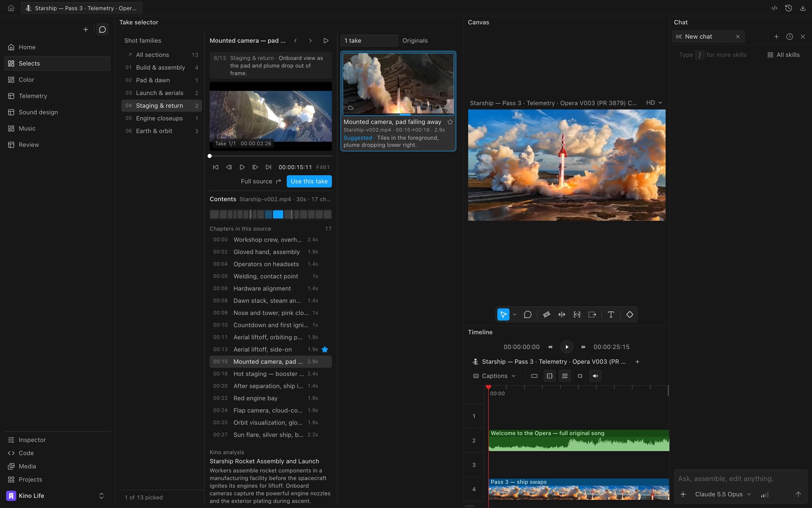Play the timeline with the round play button
The width and height of the screenshot is (812, 508).
[x=567, y=347]
